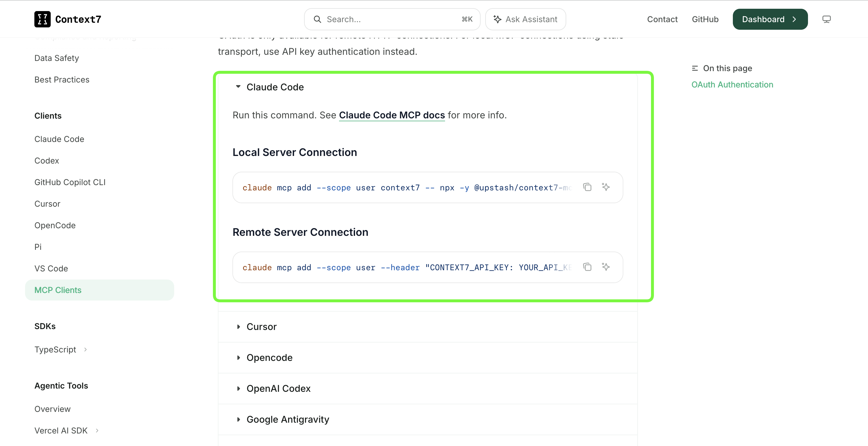The height and width of the screenshot is (446, 868).
Task: Open the TypeScript SDK page
Action: tap(55, 350)
